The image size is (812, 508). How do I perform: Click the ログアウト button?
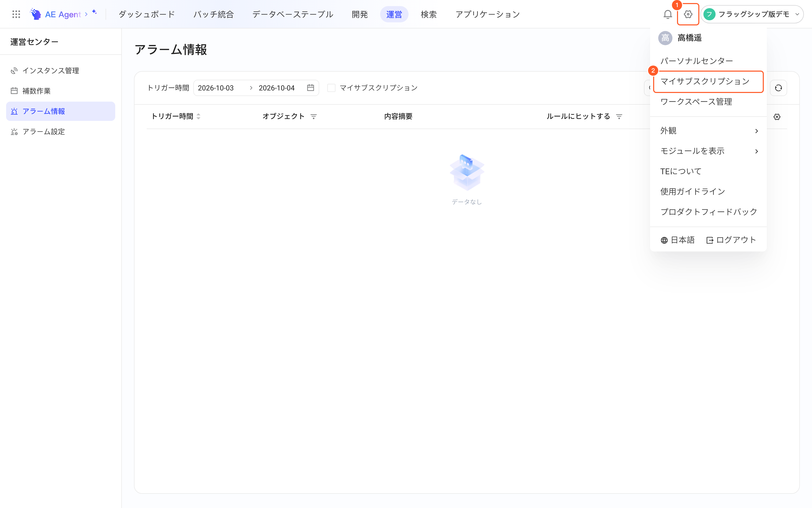click(x=731, y=240)
